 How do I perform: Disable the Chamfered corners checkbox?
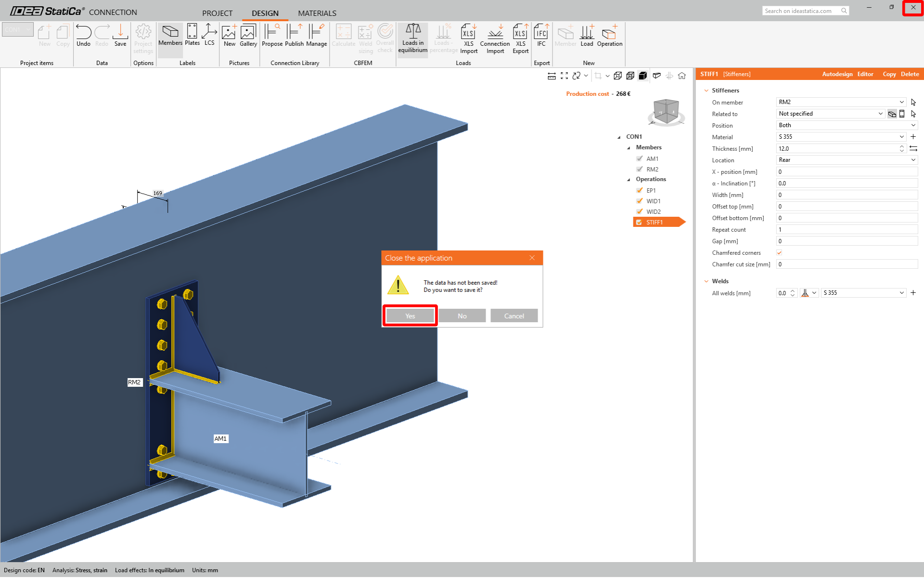coord(779,252)
